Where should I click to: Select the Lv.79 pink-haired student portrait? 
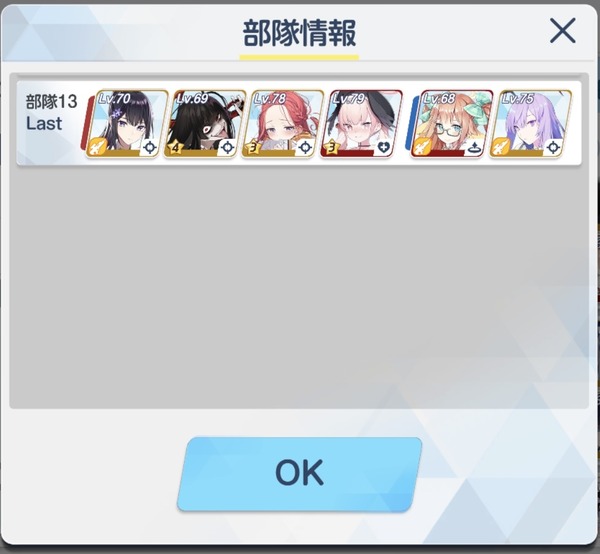[361, 124]
